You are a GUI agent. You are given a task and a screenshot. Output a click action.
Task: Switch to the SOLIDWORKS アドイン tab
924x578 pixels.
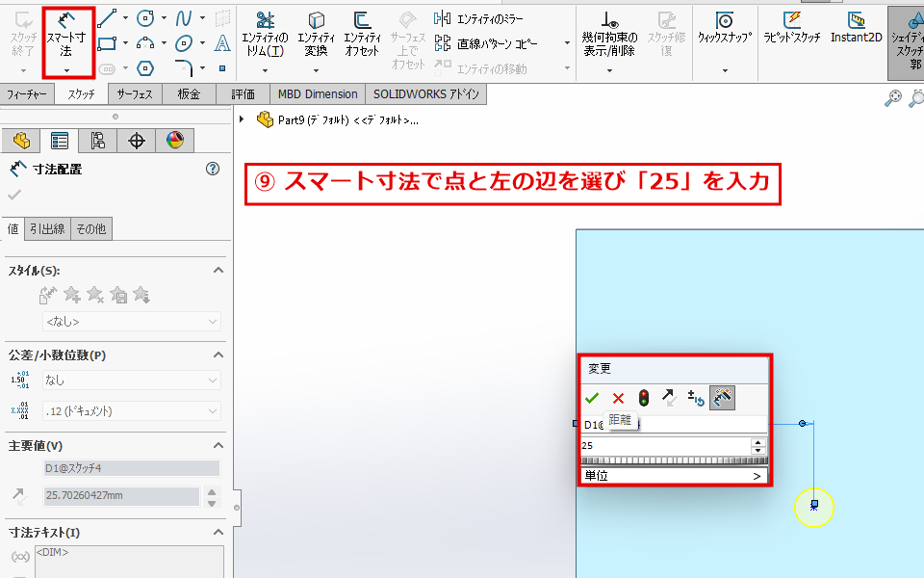[426, 94]
